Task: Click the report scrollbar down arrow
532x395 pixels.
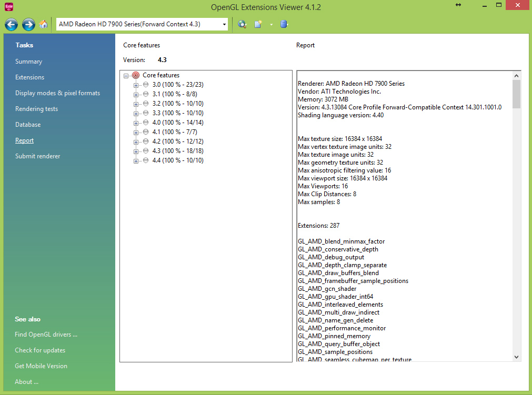Action: pyautogui.click(x=516, y=357)
